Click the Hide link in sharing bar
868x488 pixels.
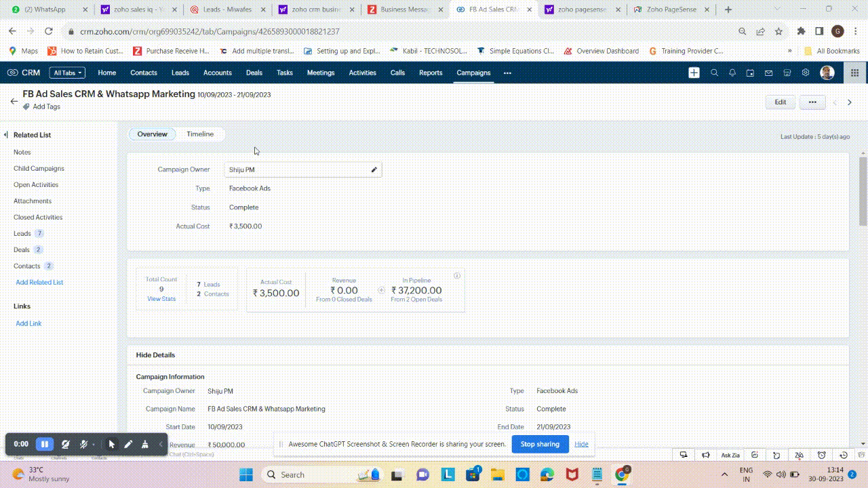[x=581, y=444]
